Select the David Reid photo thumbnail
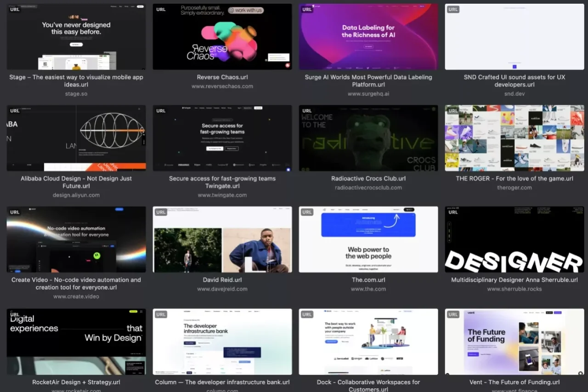 click(x=222, y=239)
